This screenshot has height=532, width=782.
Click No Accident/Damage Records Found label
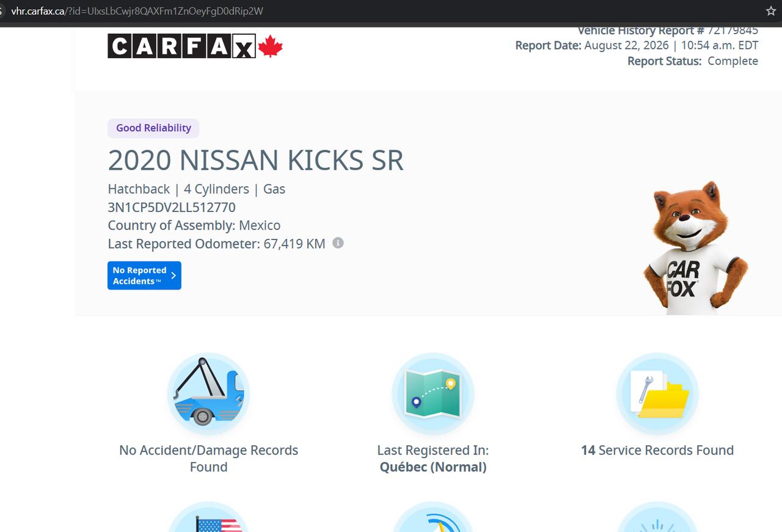pos(208,459)
